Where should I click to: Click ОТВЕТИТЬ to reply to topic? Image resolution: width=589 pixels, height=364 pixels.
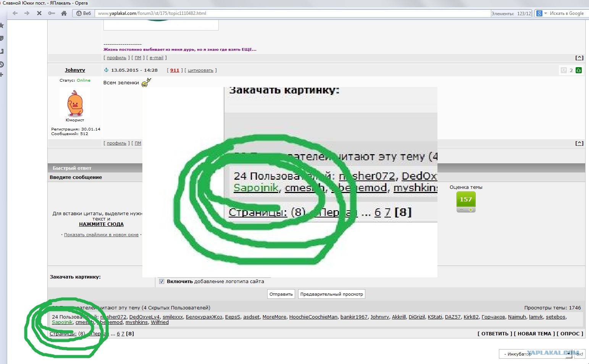[495, 334]
